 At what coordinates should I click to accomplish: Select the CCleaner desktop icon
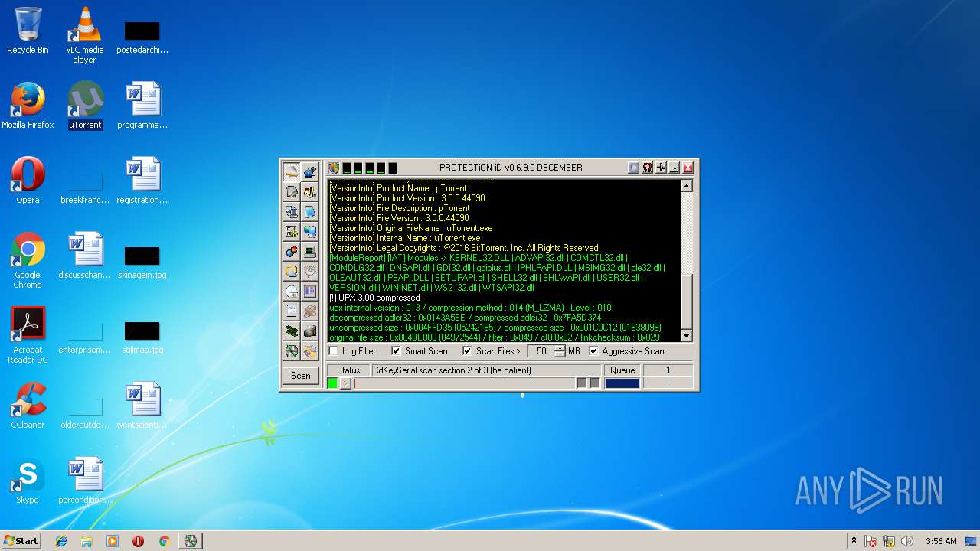[28, 406]
